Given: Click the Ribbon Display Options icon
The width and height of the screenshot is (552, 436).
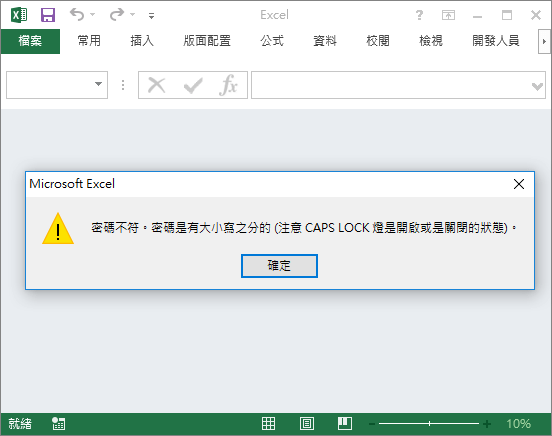Looking at the screenshot, I should [x=448, y=15].
